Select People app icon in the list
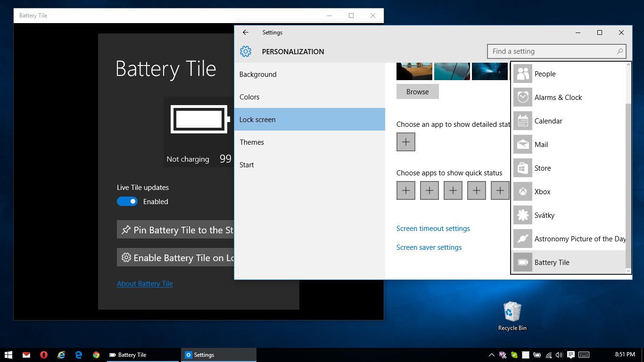 coord(523,74)
